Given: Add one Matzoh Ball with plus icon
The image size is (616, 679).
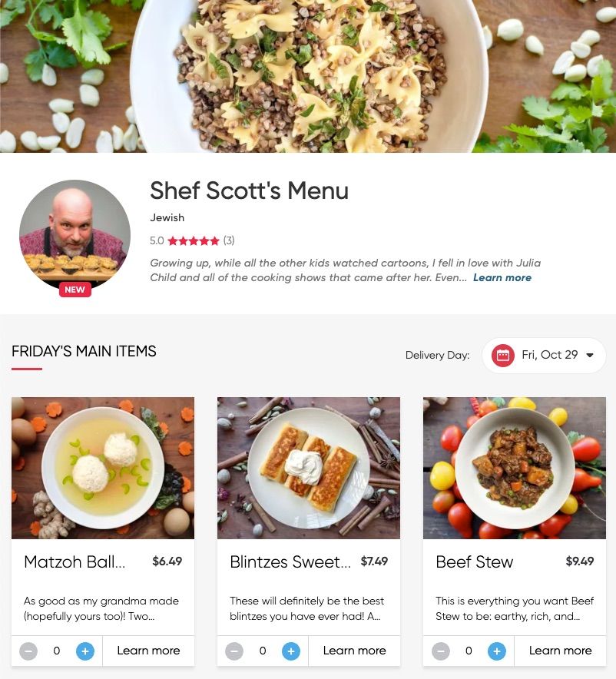Looking at the screenshot, I should (84, 651).
